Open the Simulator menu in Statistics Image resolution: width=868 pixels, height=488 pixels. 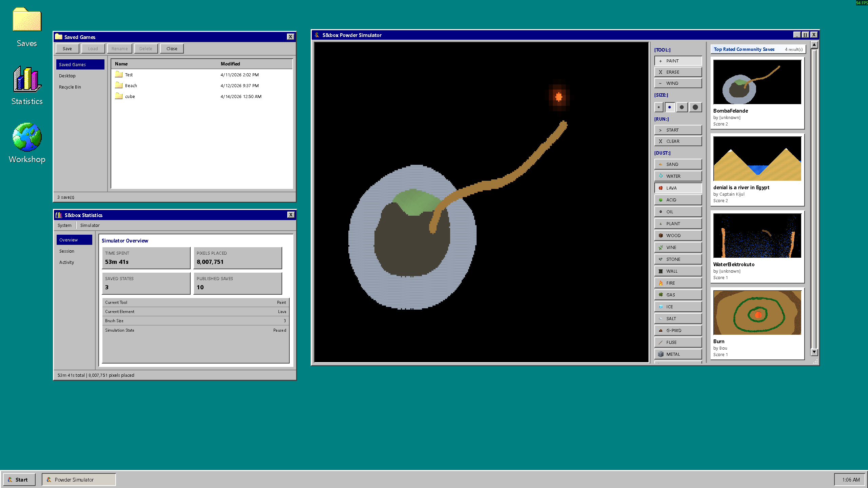tap(90, 225)
